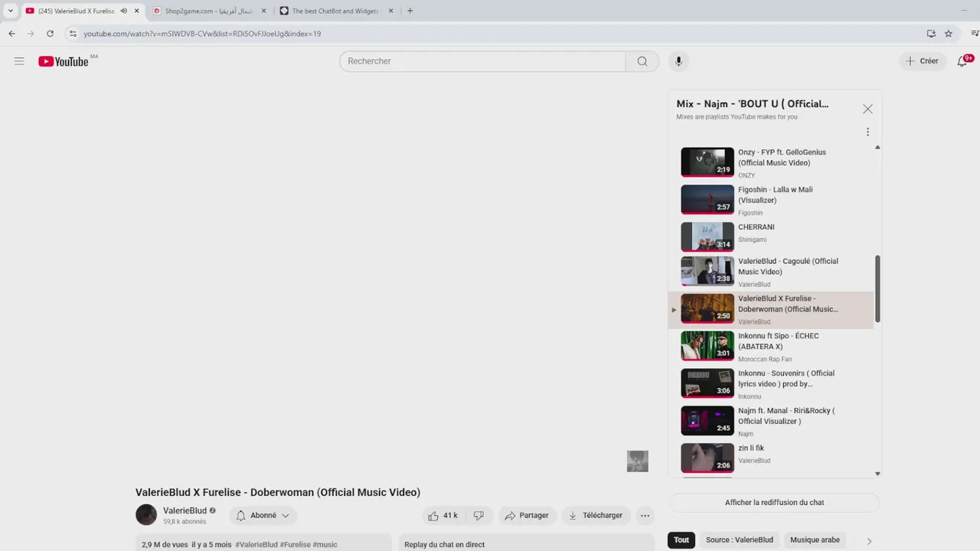The height and width of the screenshot is (551, 980).
Task: Go back with browser back arrow
Action: (x=11, y=34)
